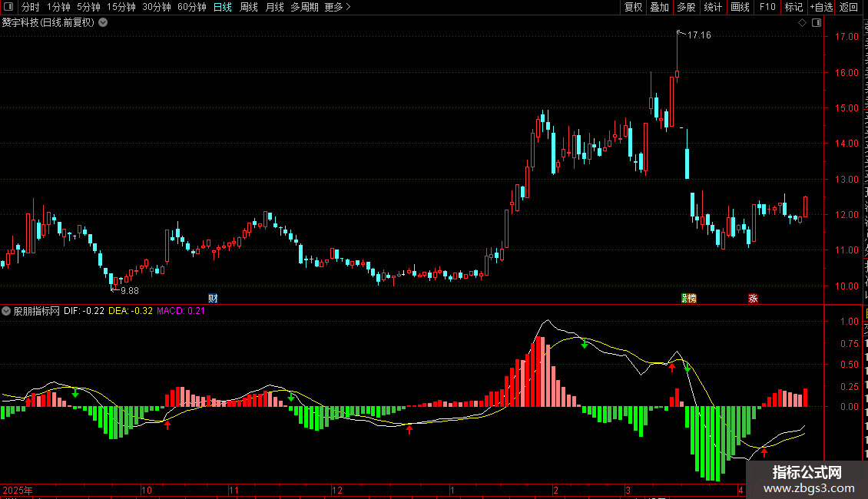Open the 多股 multi-stock view
The image size is (868, 499).
[x=686, y=7]
